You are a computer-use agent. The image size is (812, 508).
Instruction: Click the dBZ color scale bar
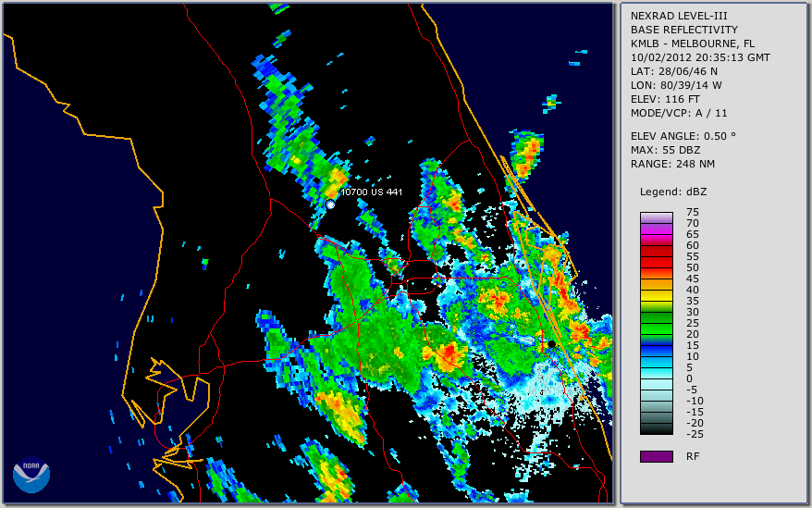tap(656, 324)
